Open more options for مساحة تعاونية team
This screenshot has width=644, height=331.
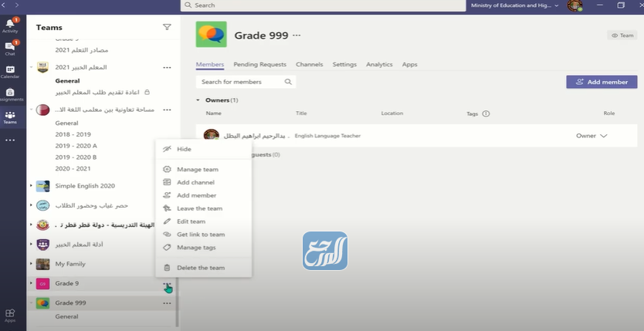click(167, 110)
